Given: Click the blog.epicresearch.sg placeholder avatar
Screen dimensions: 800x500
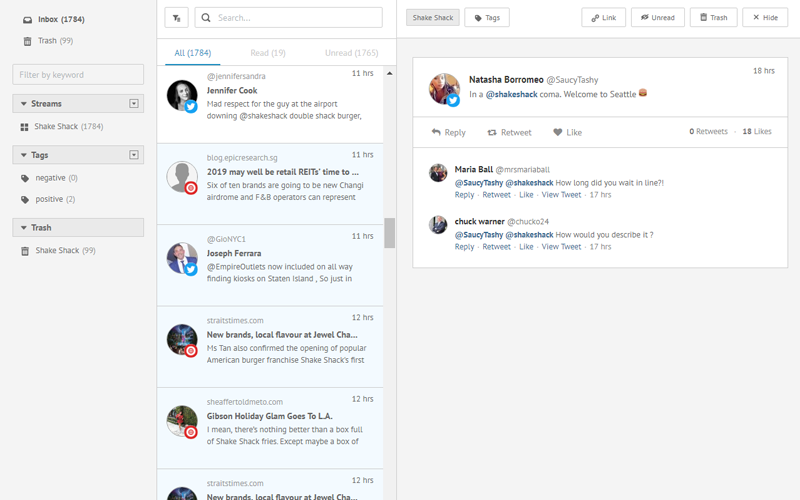Looking at the screenshot, I should (x=182, y=177).
